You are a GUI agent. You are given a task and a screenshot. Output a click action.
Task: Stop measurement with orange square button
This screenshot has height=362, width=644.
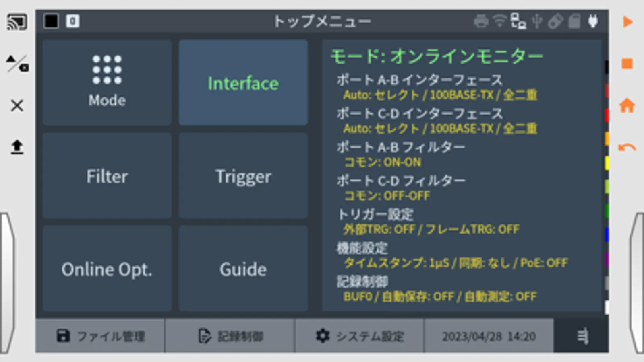[x=627, y=64]
